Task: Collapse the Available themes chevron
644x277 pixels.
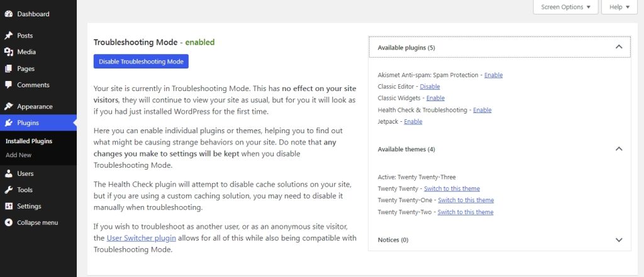Action: (619, 149)
